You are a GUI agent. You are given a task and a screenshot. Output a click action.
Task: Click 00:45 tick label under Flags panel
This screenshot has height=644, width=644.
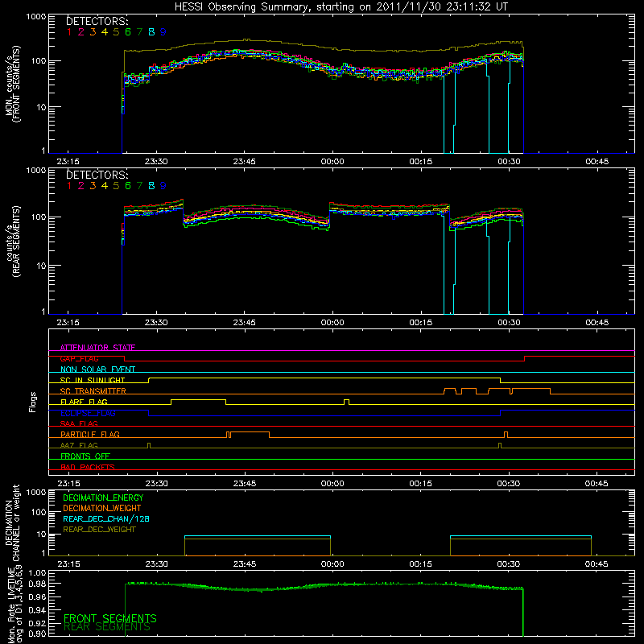pos(597,484)
